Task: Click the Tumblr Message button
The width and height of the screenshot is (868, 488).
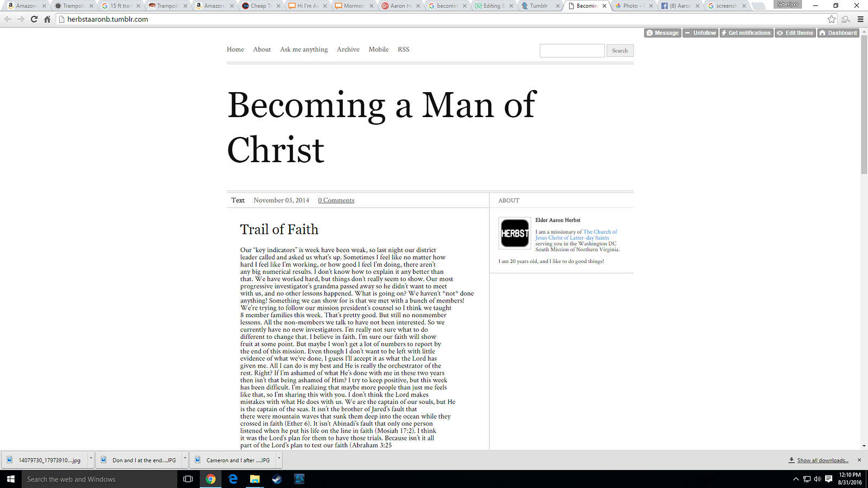Action: click(662, 33)
